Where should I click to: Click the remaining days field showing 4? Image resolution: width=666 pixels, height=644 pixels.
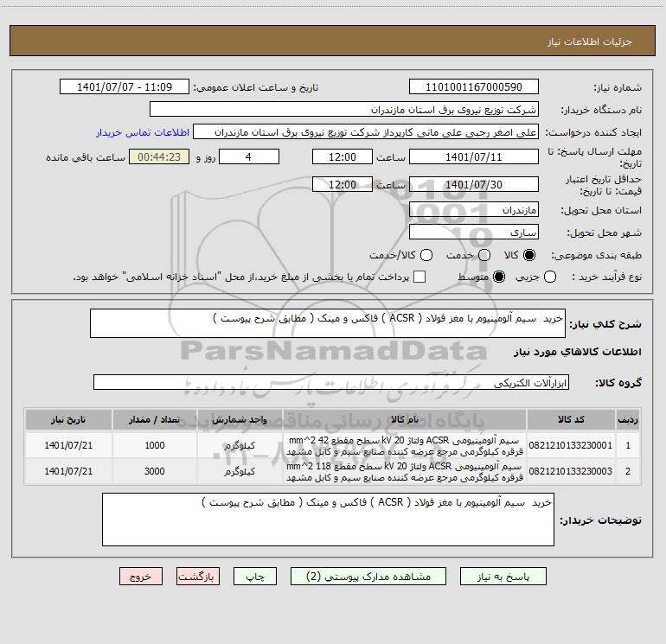click(249, 156)
